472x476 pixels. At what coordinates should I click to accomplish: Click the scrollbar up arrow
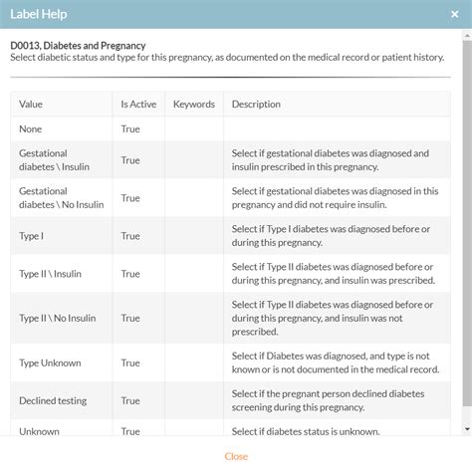pyautogui.click(x=467, y=35)
